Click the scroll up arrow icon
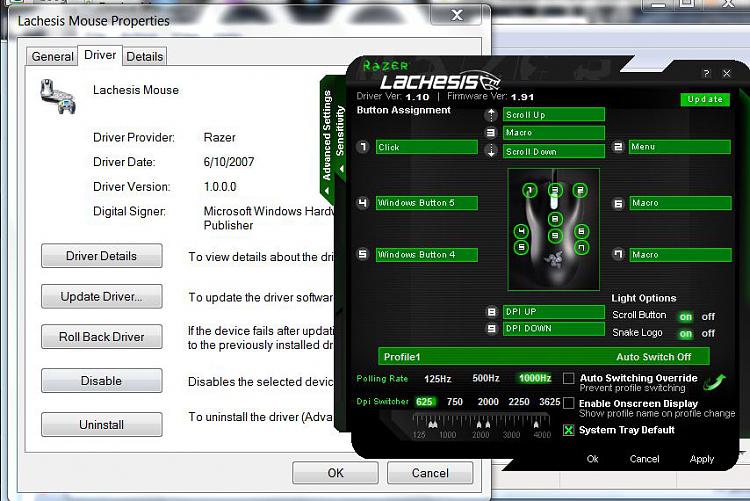The height and width of the screenshot is (501, 750). pyautogui.click(x=491, y=114)
